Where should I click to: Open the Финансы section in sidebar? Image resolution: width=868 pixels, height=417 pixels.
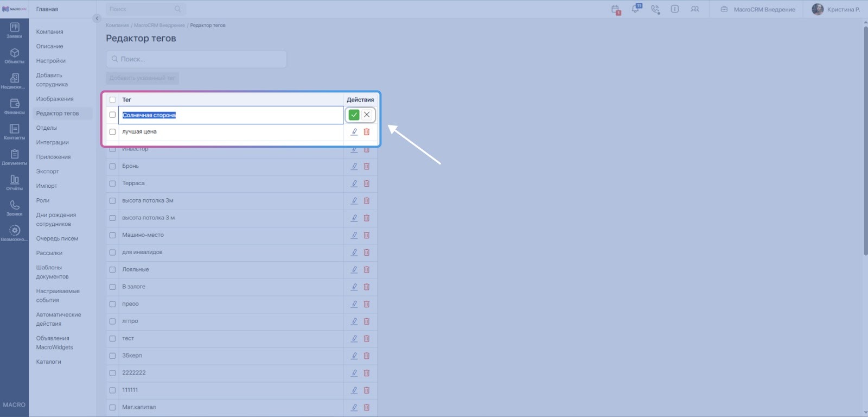[x=15, y=106]
